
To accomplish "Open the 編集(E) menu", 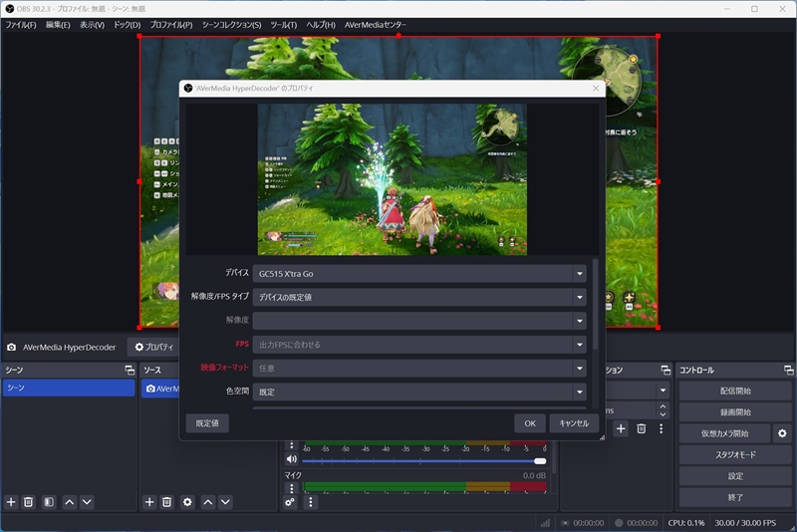I will (x=58, y=24).
